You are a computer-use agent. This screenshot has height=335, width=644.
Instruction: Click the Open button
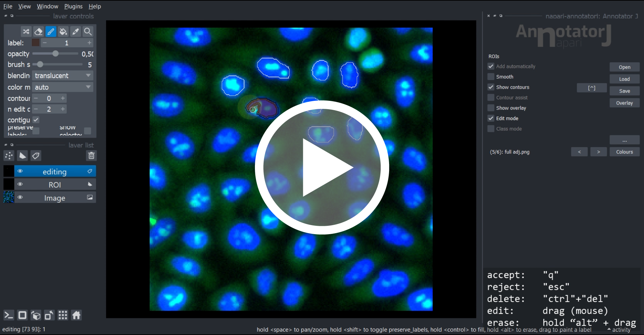coord(625,67)
